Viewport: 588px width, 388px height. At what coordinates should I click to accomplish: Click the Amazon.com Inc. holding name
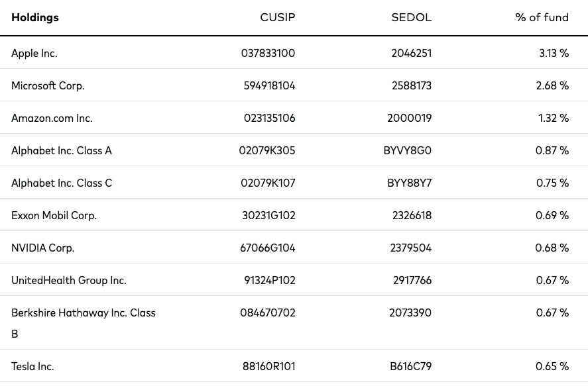point(52,119)
